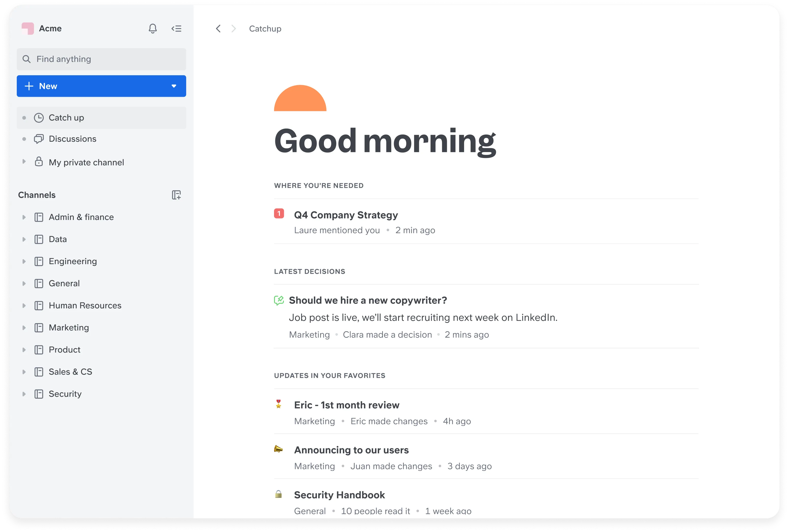Click the Acme workspace logo
The height and width of the screenshot is (532, 789).
point(28,28)
